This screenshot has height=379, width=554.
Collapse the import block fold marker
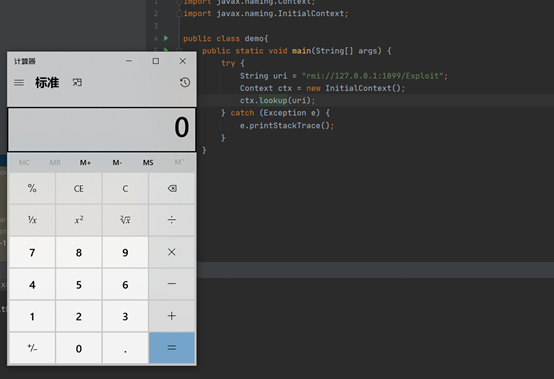(x=179, y=13)
